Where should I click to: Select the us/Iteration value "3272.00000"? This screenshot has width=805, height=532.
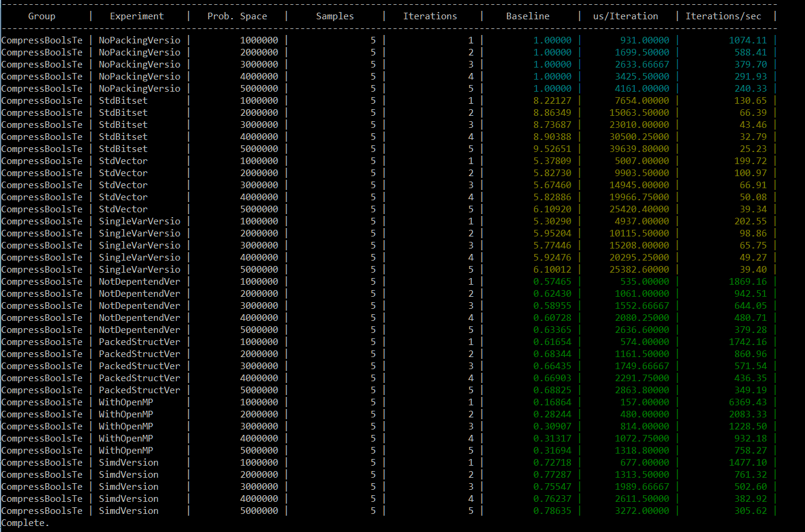(642, 511)
